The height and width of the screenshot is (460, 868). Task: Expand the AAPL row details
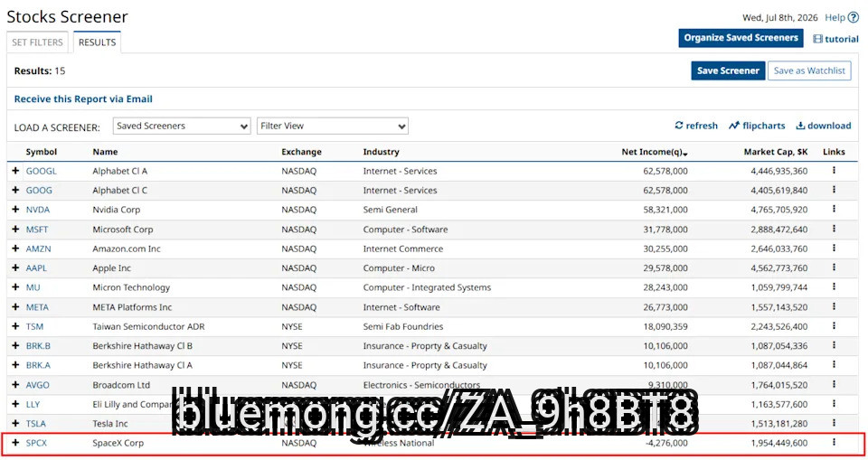pyautogui.click(x=15, y=268)
